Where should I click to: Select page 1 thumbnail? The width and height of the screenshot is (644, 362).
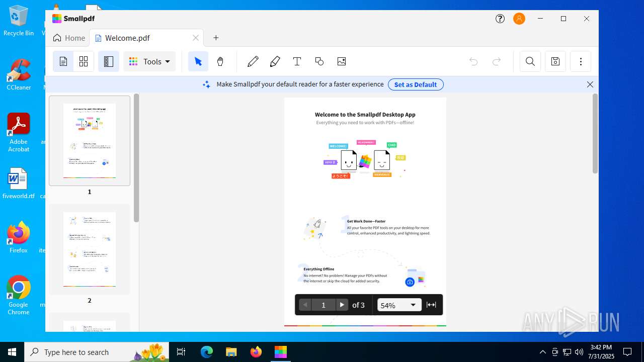(x=90, y=141)
